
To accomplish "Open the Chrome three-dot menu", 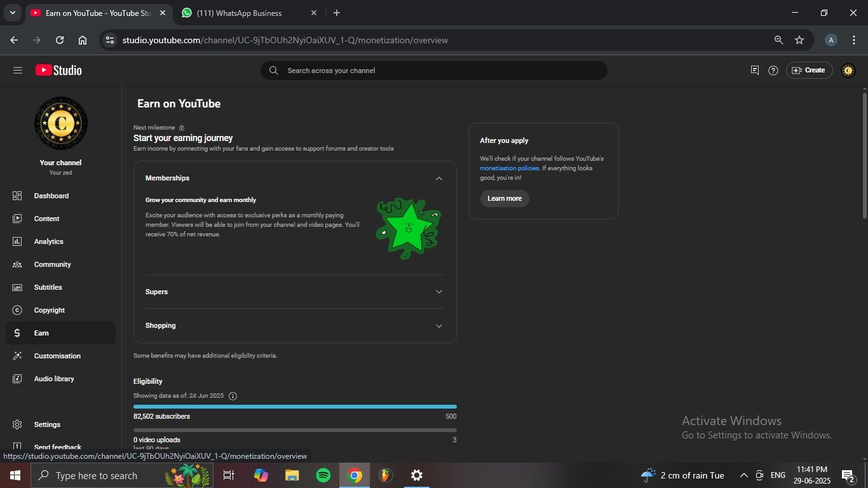I will 853,40.
